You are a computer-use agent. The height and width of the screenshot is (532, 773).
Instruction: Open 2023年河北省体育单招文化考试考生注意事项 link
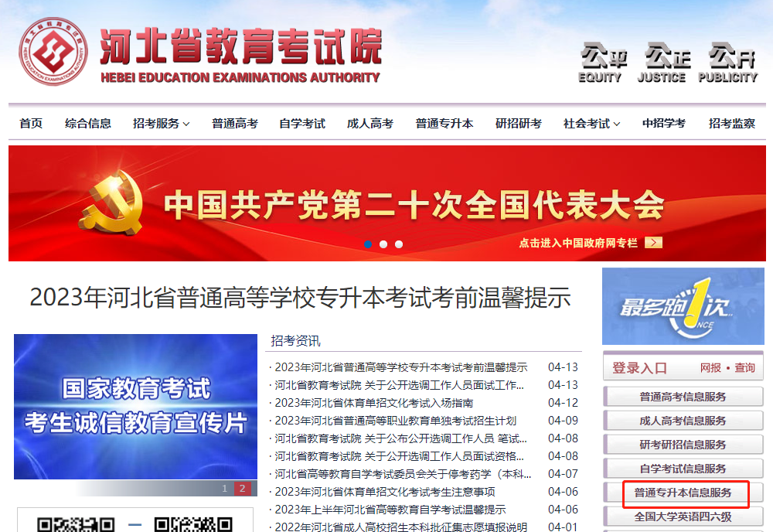(x=384, y=492)
